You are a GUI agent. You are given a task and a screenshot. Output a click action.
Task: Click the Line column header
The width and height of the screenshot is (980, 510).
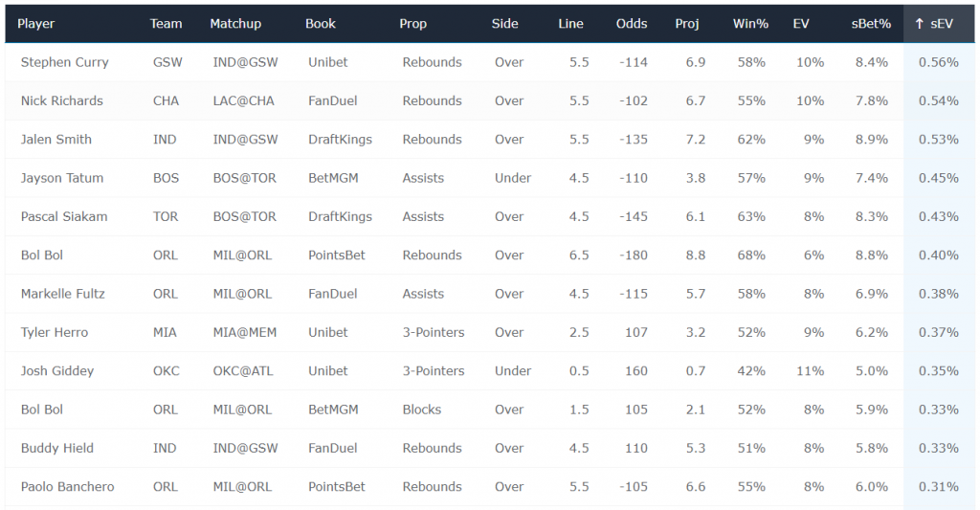[x=570, y=24]
